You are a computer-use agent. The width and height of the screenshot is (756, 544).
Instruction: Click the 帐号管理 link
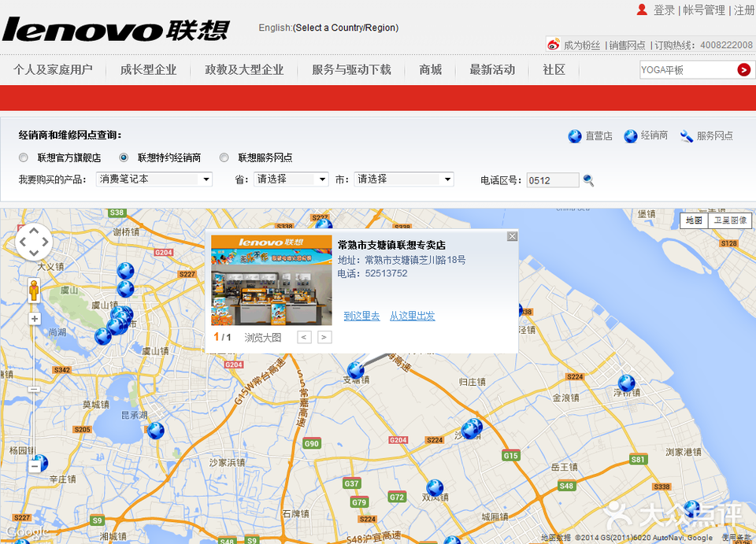pyautogui.click(x=704, y=10)
